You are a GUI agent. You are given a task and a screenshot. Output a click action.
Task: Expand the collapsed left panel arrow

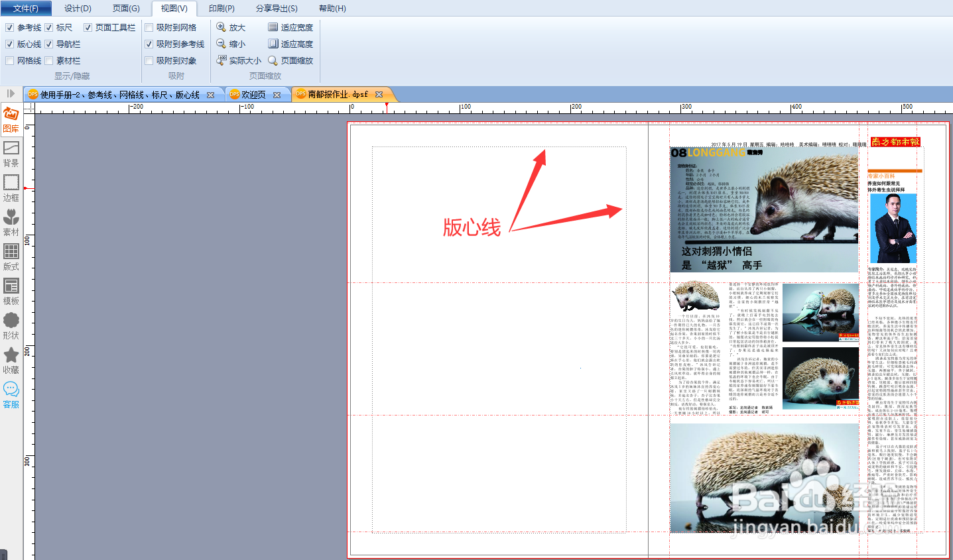click(x=9, y=93)
